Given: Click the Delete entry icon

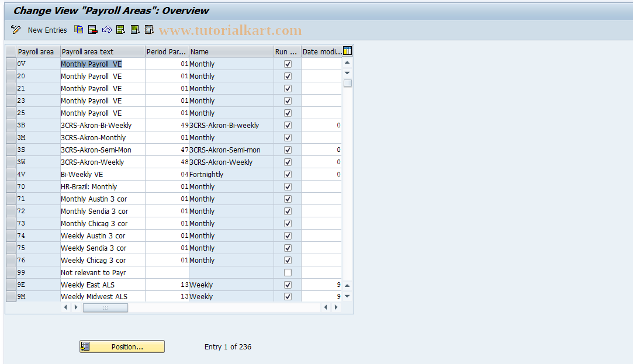Looking at the screenshot, I should [93, 29].
